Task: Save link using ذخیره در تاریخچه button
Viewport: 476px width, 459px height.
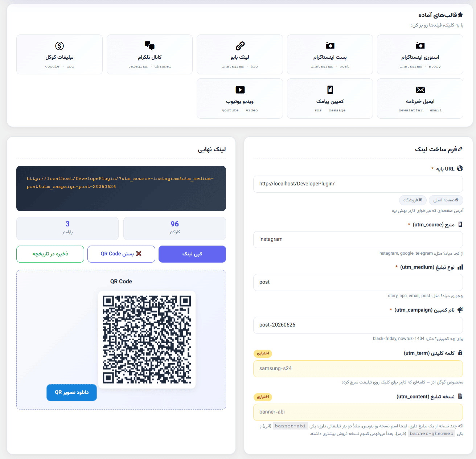Action: (x=50, y=254)
